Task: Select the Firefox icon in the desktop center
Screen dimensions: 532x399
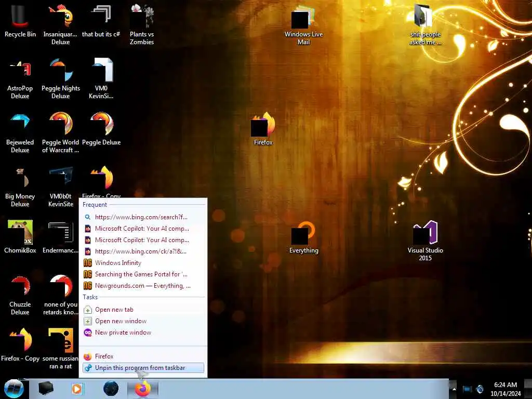Action: point(263,129)
